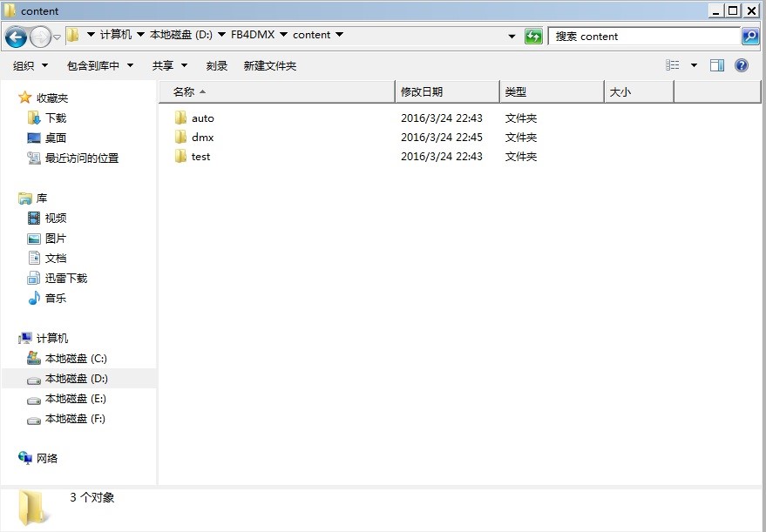Open the auto folder
The width and height of the screenshot is (766, 532).
click(202, 118)
